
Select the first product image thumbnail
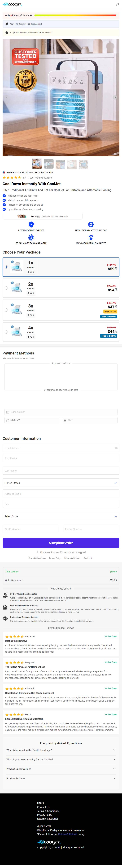(37, 164)
